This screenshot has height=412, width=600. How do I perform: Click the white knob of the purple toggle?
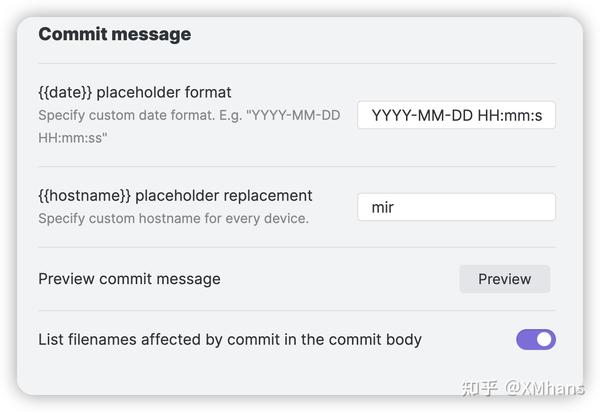coord(544,339)
